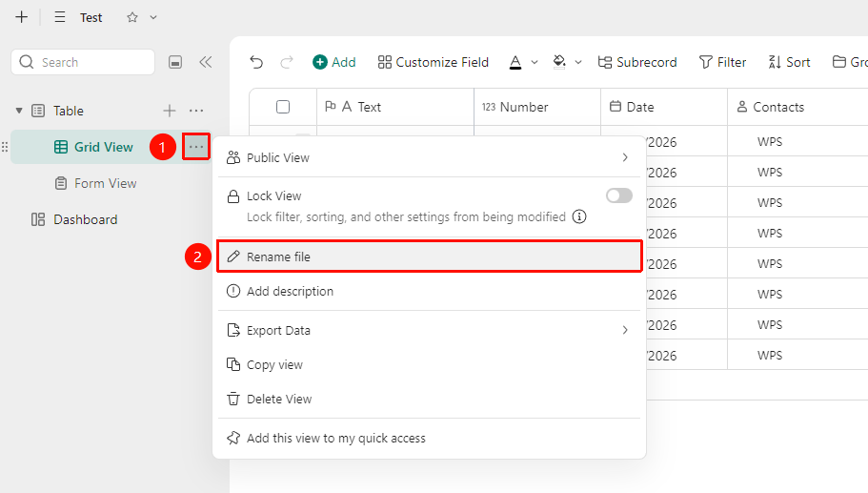Screen dimensions: 868x493
Task: Choose Delete View from the menu
Action: tap(429, 400)
